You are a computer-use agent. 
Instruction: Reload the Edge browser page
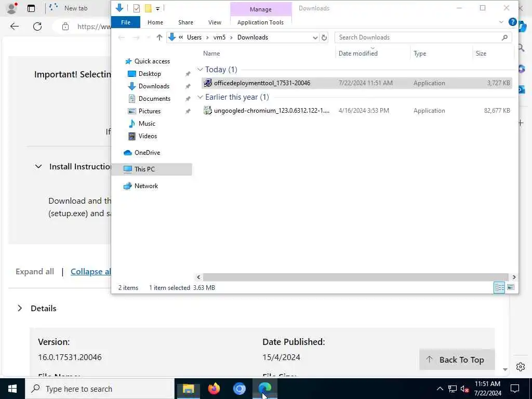pos(37,26)
